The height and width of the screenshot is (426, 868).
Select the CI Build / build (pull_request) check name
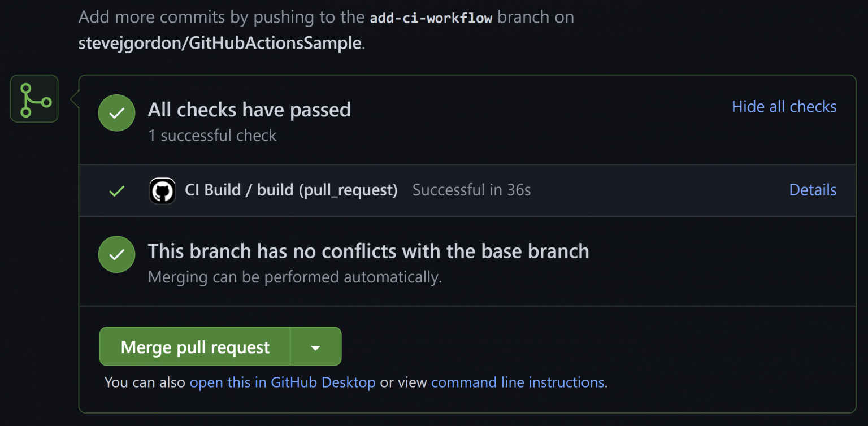(291, 190)
